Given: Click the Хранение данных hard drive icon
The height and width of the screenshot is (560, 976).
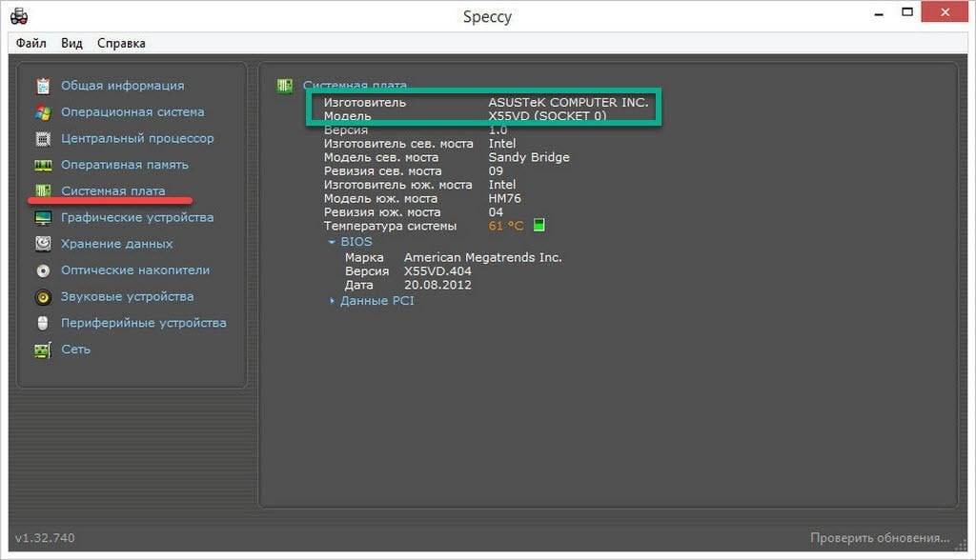Looking at the screenshot, I should pos(43,244).
